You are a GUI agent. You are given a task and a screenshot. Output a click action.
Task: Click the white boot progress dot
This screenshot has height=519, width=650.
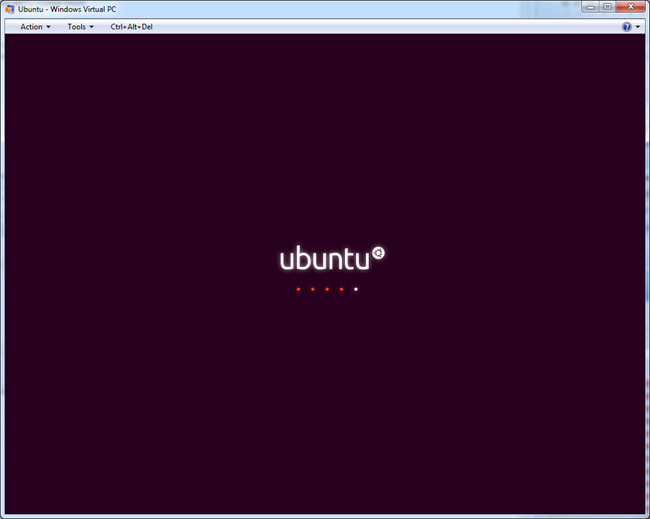point(356,289)
